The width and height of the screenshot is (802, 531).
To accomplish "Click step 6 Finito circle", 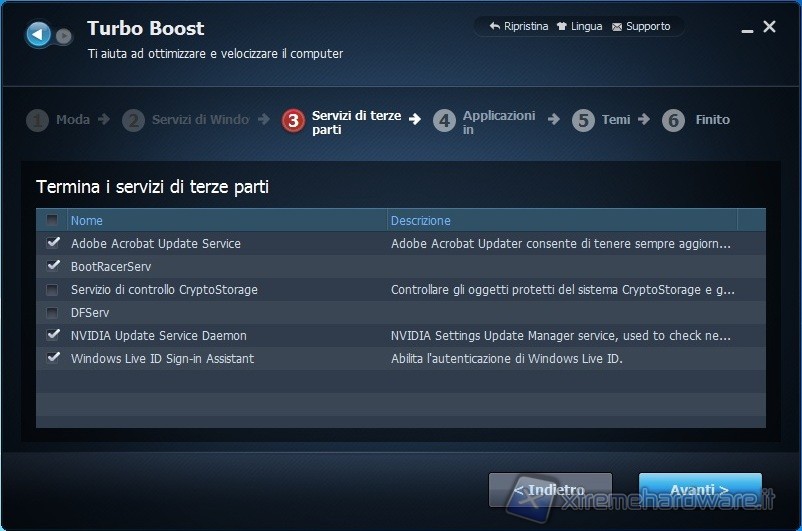I will coord(673,121).
